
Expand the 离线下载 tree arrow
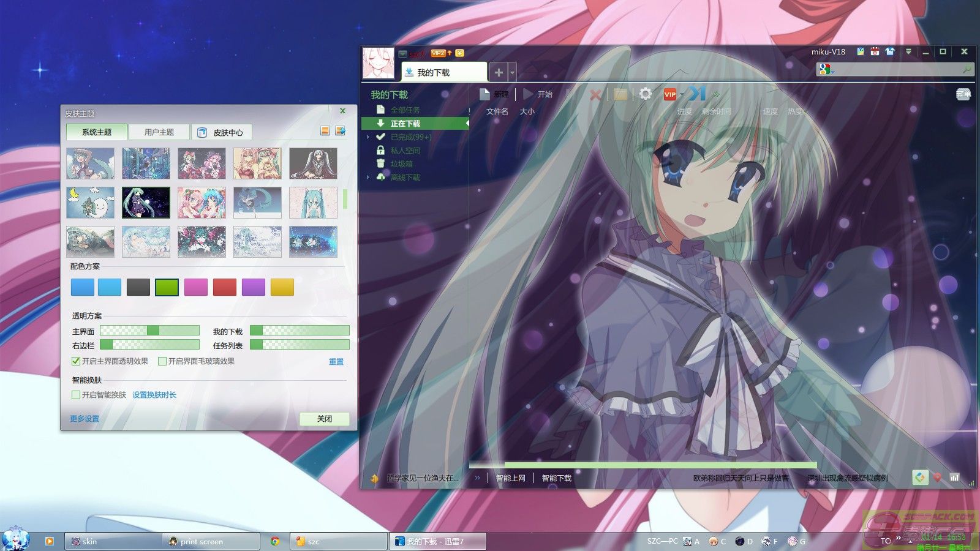[x=368, y=178]
